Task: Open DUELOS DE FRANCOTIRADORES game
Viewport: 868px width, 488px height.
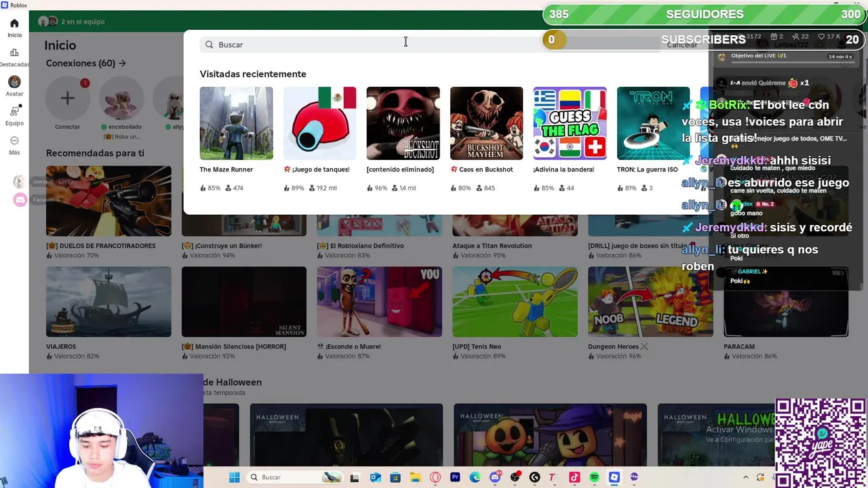Action: (x=108, y=201)
